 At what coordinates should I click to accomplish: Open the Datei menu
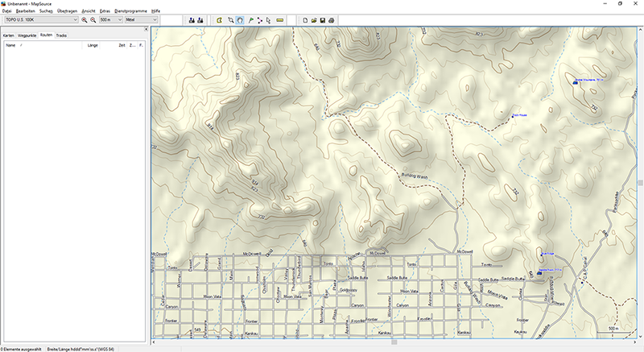click(x=6, y=11)
